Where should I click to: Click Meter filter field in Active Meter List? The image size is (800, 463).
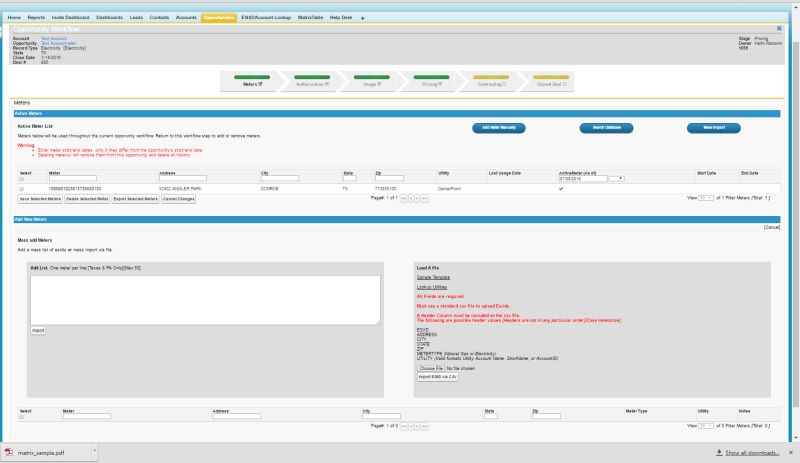coord(72,178)
